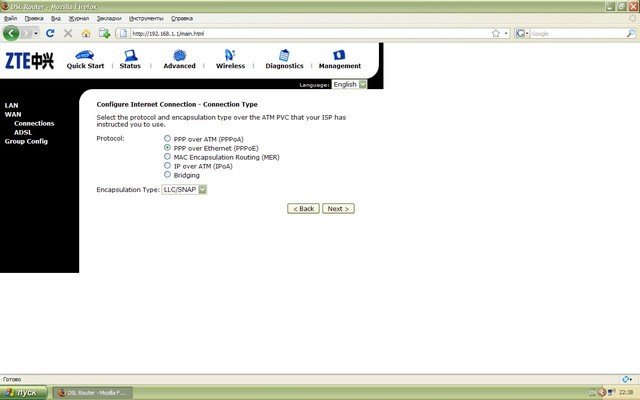Open the back/forward history dropdown arrow
640x400 pixels.
point(36,33)
